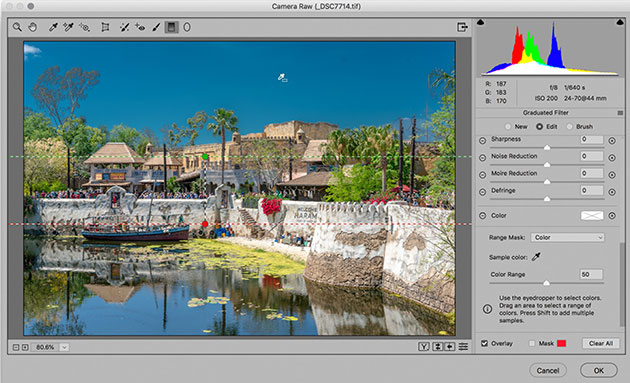Copy current settings to Before
The height and width of the screenshot is (383, 630).
tap(450, 346)
